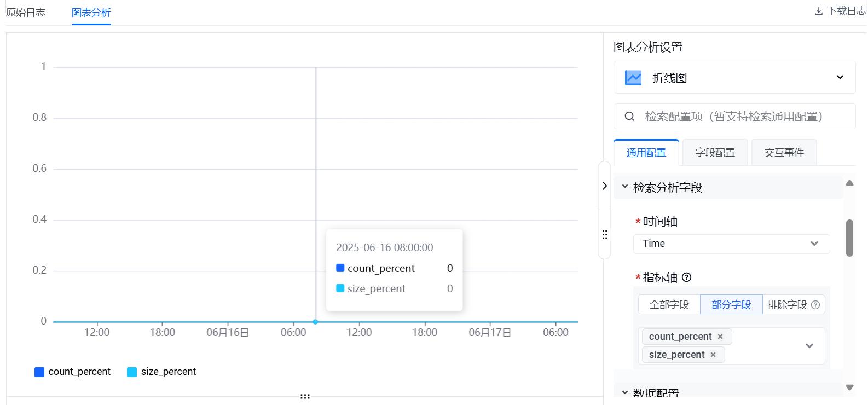The image size is (868, 405).
Task: Switch to the 字段配置 tab
Action: pos(715,153)
